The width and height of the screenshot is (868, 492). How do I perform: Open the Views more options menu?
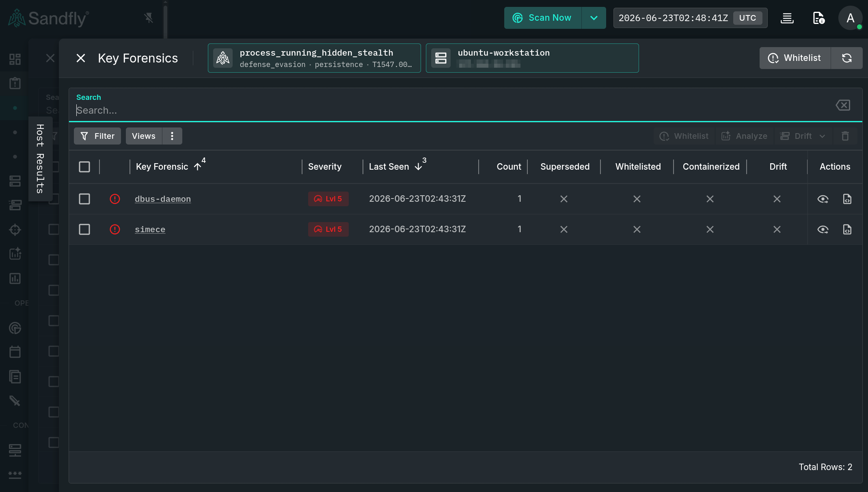172,136
